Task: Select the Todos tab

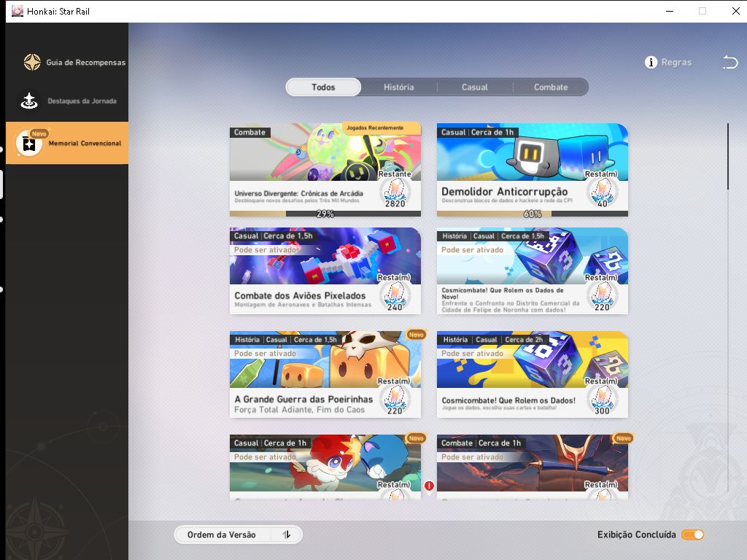Action: pyautogui.click(x=323, y=87)
